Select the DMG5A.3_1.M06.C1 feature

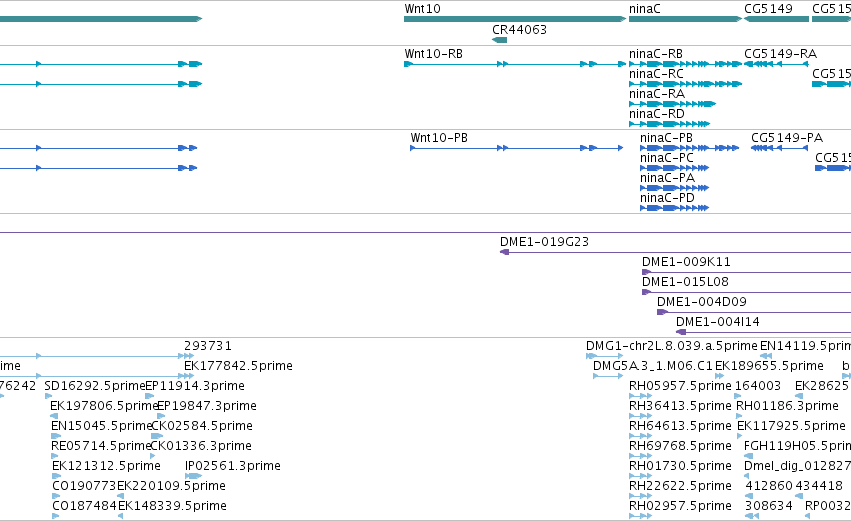coord(652,366)
